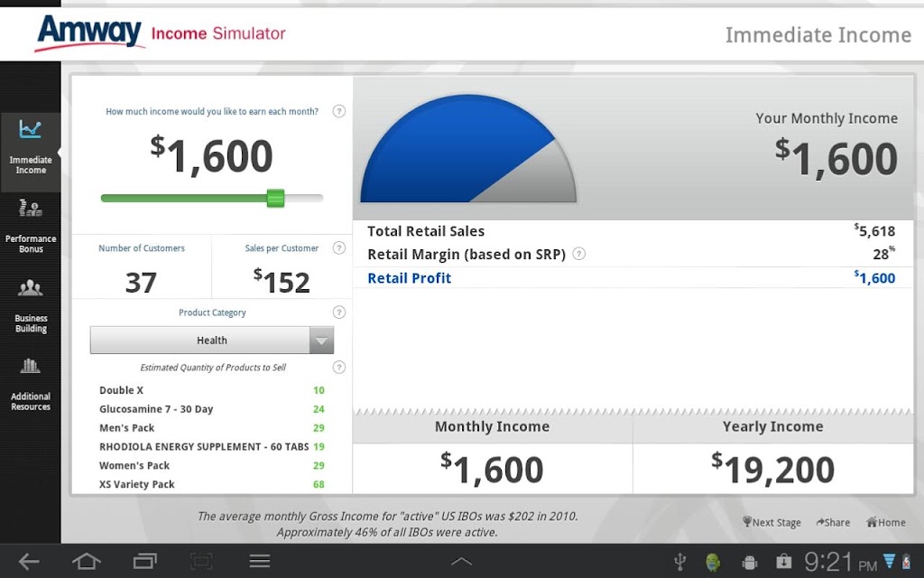The image size is (924, 578).
Task: Click the Yearly Income total $19,200
Action: pyautogui.click(x=772, y=469)
